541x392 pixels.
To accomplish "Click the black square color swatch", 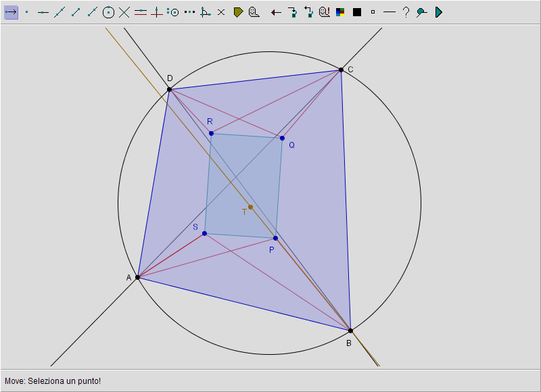I will pyautogui.click(x=357, y=12).
